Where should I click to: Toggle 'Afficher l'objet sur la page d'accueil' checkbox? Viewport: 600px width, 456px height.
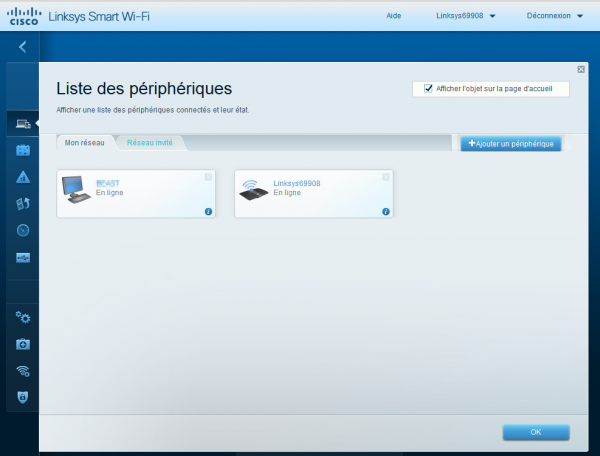click(x=429, y=89)
